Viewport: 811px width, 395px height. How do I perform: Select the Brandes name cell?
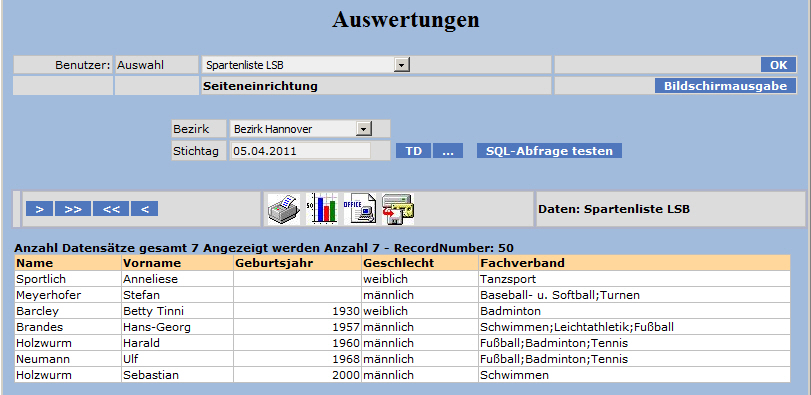click(68, 327)
